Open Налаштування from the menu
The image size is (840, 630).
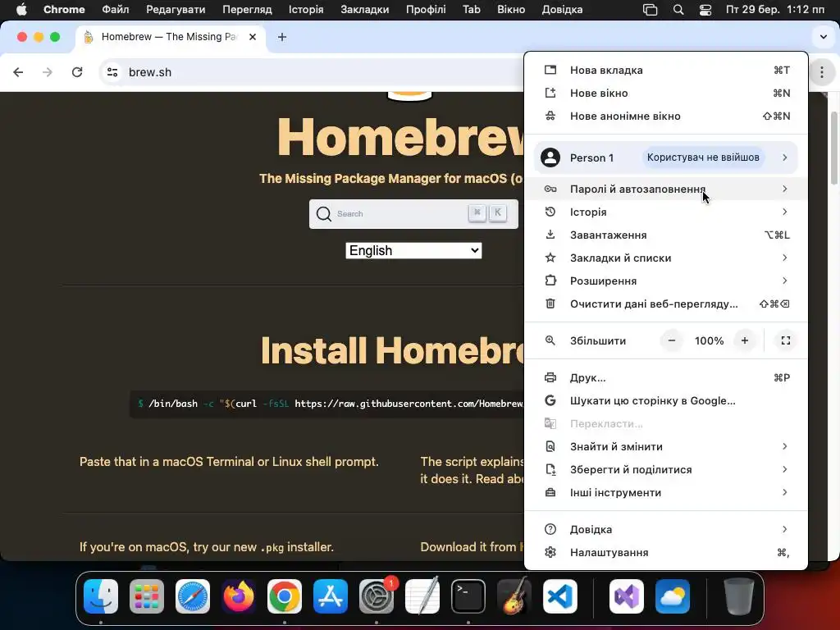pyautogui.click(x=666, y=552)
